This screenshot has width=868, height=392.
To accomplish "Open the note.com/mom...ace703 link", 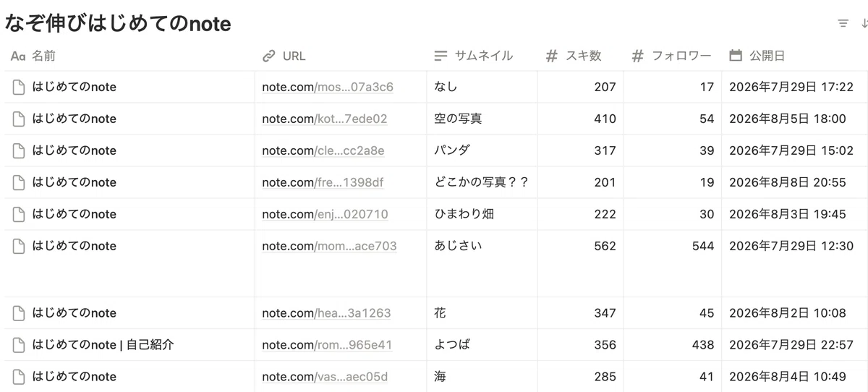I will 329,246.
